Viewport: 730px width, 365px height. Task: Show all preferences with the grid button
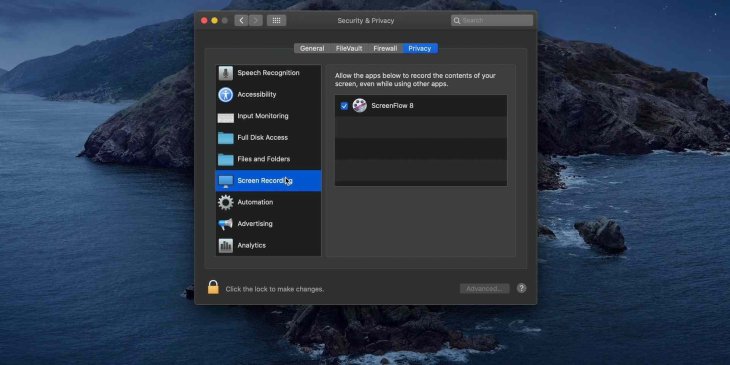coord(277,20)
